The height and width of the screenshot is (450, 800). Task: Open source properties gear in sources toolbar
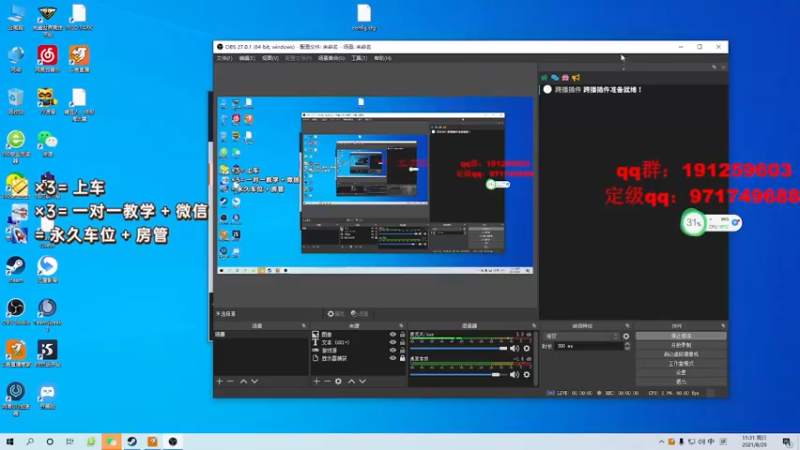(x=338, y=381)
